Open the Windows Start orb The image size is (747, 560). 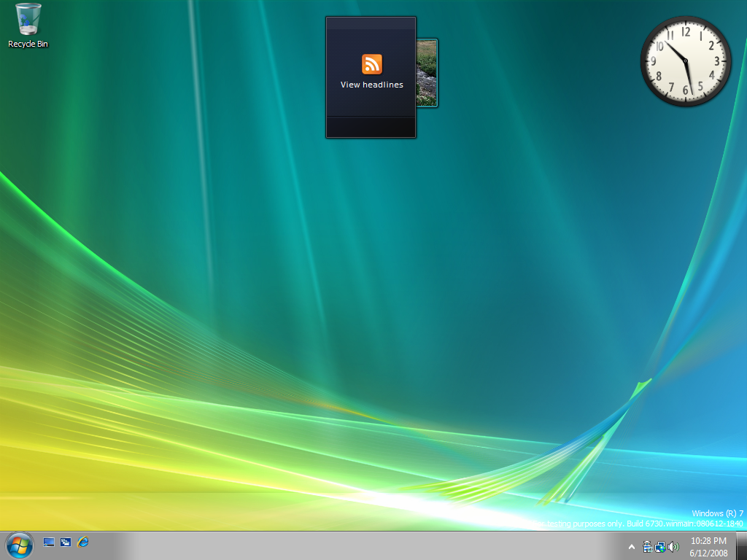(x=20, y=545)
